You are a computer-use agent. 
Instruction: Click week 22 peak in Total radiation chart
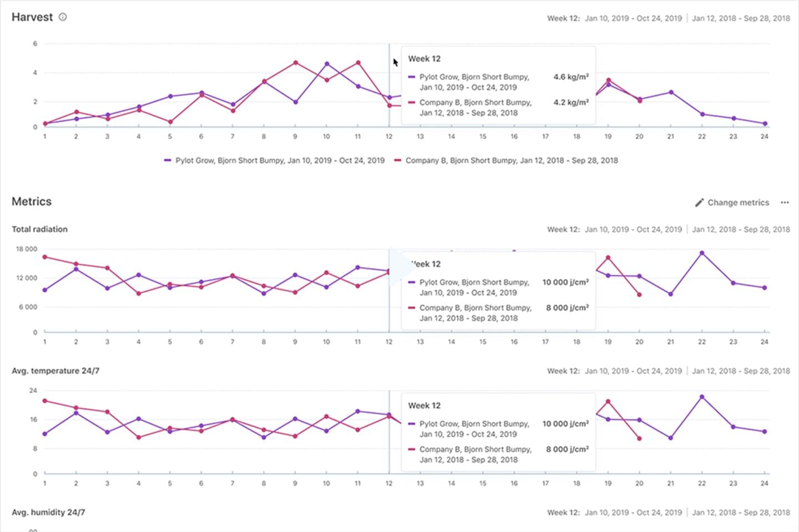(x=702, y=253)
